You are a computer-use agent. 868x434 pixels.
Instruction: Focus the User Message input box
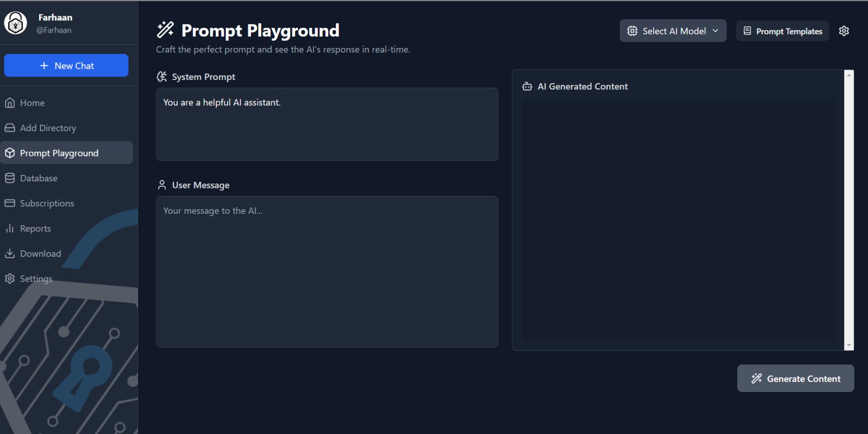[x=327, y=271]
